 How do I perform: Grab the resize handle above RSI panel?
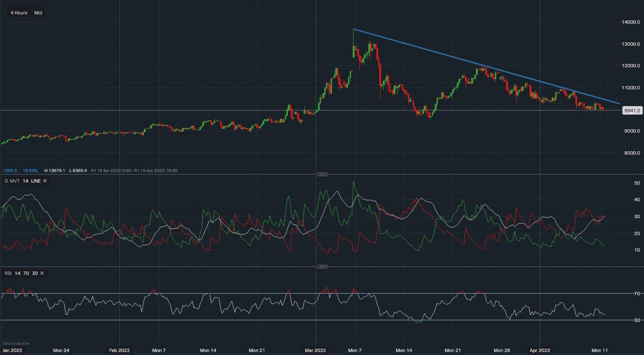[x=322, y=267]
